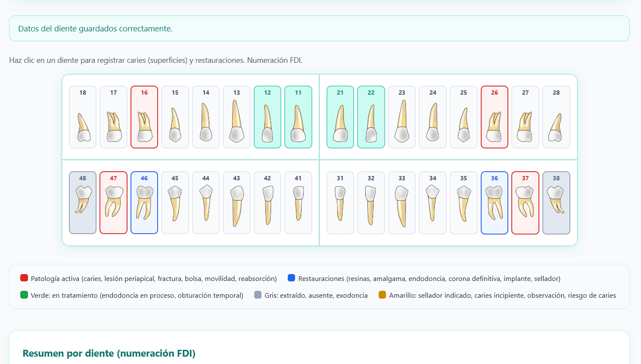This screenshot has width=641, height=364.
Task: Select premolar tooth 25
Action: coord(464,117)
